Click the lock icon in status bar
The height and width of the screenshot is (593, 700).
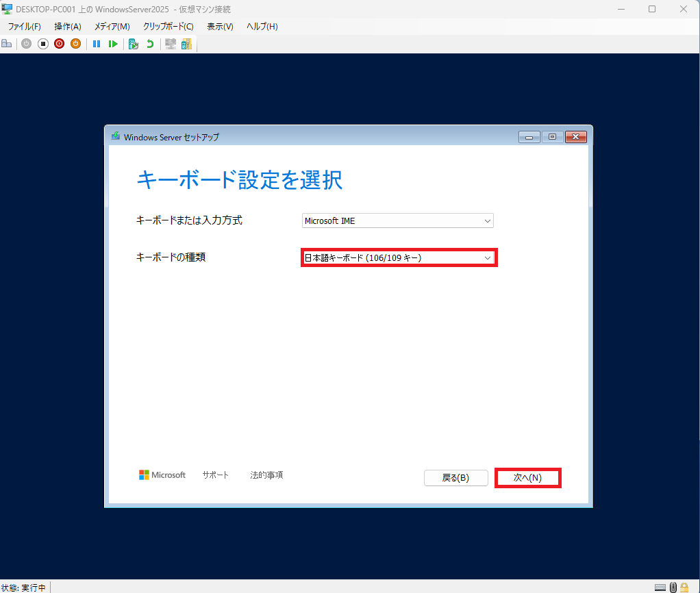point(684,588)
